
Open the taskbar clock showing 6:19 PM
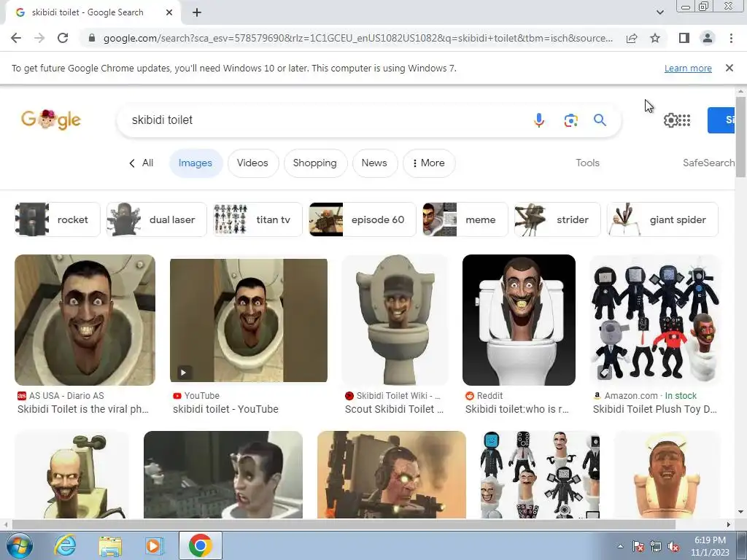pyautogui.click(x=710, y=546)
